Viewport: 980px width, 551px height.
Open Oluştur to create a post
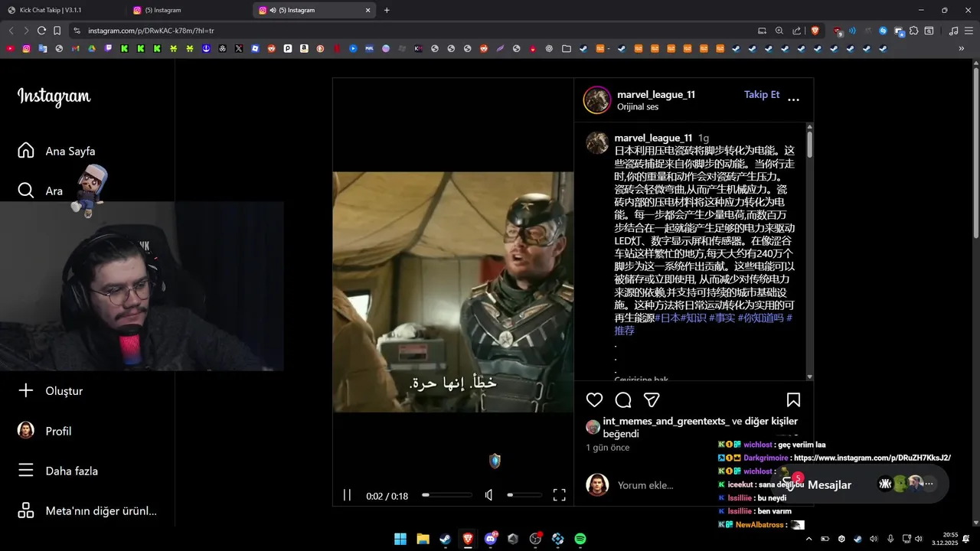(50, 390)
